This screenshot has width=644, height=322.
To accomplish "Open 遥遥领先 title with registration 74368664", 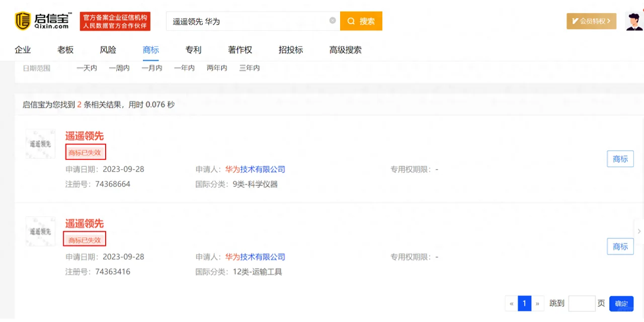I will [x=85, y=136].
